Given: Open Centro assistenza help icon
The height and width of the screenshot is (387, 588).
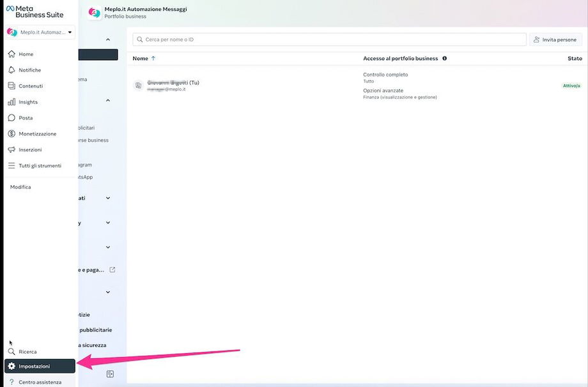Looking at the screenshot, I should (x=12, y=383).
